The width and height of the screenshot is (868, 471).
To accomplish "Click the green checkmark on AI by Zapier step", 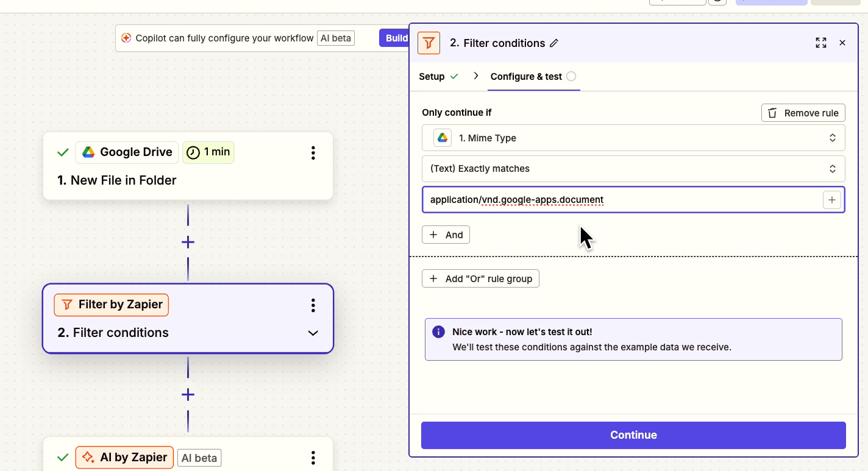I will click(62, 458).
